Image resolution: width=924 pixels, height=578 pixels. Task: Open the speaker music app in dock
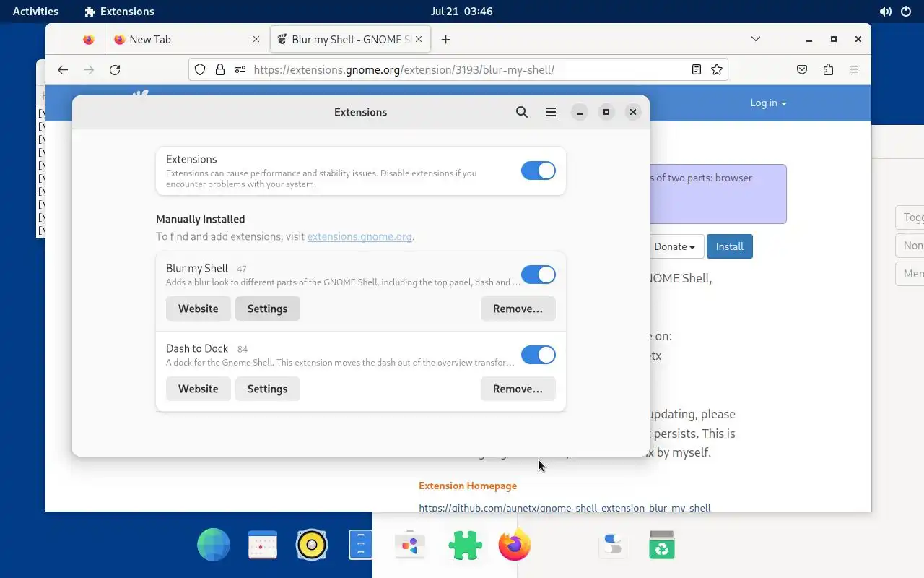click(x=312, y=545)
